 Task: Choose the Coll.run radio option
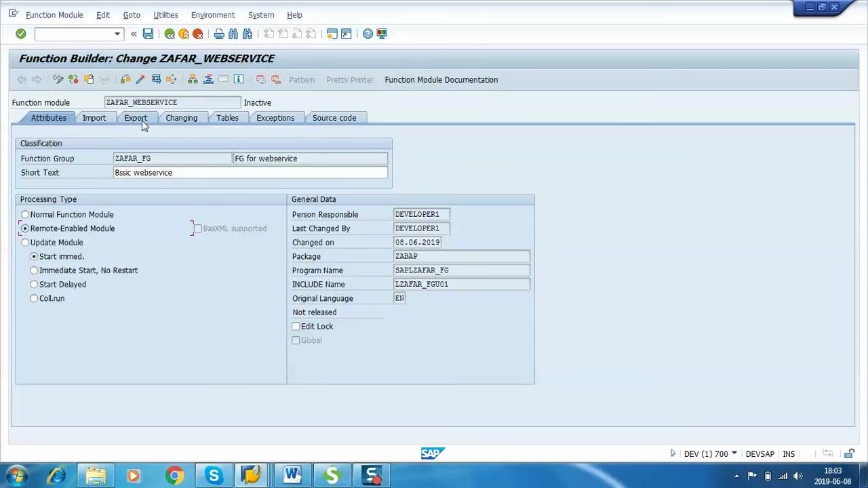click(34, 298)
